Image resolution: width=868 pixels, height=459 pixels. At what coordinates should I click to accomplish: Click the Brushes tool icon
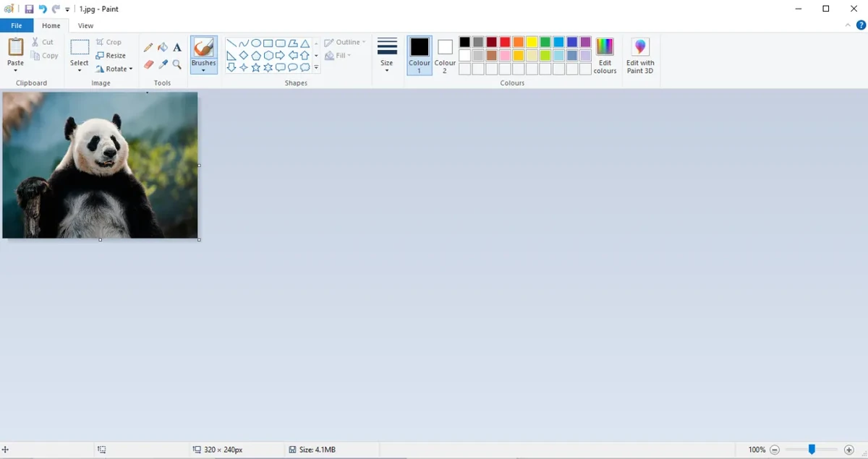click(204, 48)
